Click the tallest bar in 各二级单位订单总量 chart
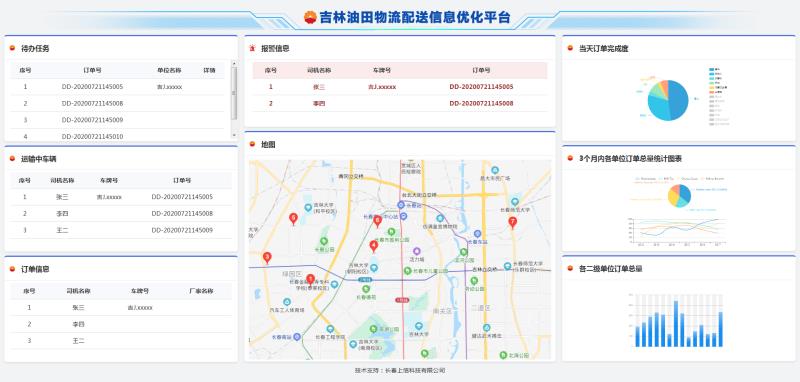The image size is (800, 382). (x=676, y=323)
